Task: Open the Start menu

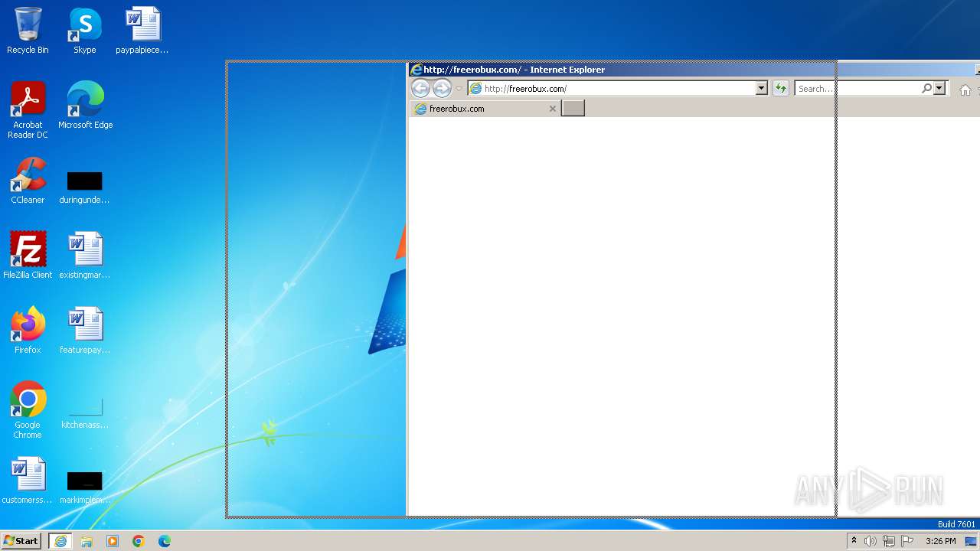Action: (x=21, y=541)
